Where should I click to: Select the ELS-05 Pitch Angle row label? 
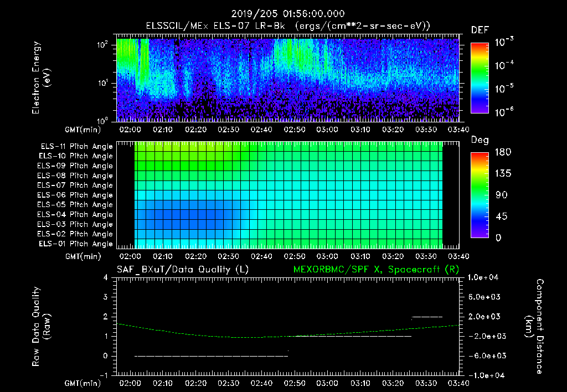(75, 205)
